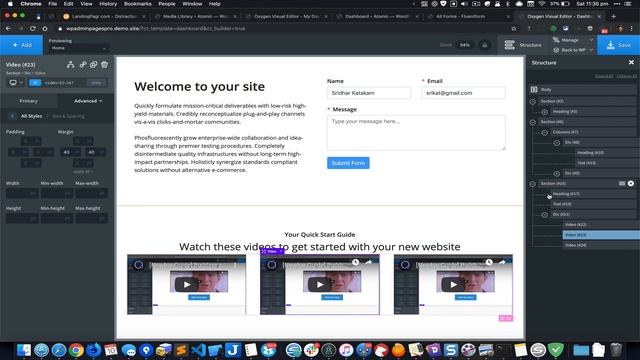The width and height of the screenshot is (640, 360).
Task: Click the blue ID selector badge
Action: point(35,82)
